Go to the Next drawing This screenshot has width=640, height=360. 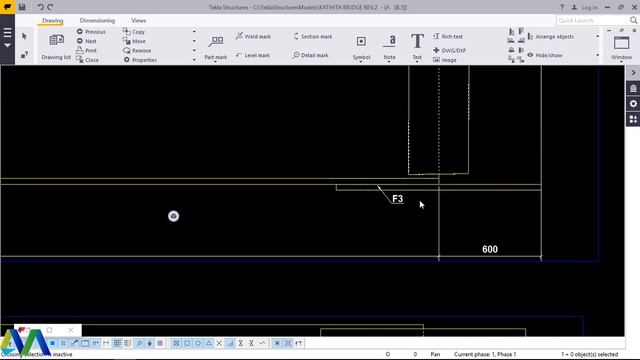point(87,41)
